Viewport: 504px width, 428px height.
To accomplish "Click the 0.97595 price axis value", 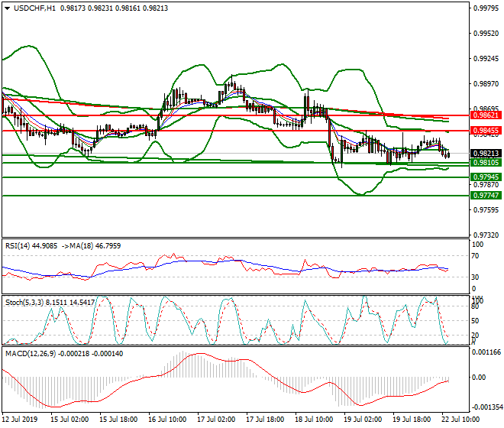I will coord(486,210).
